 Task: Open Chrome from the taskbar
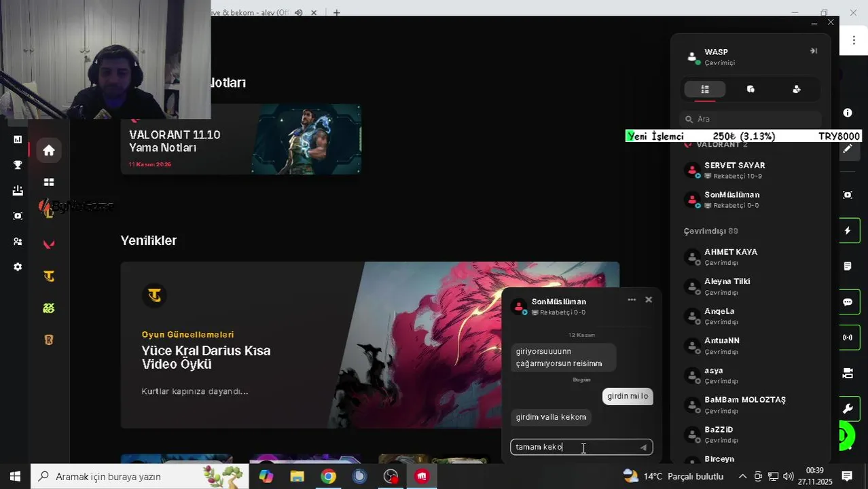(328, 477)
